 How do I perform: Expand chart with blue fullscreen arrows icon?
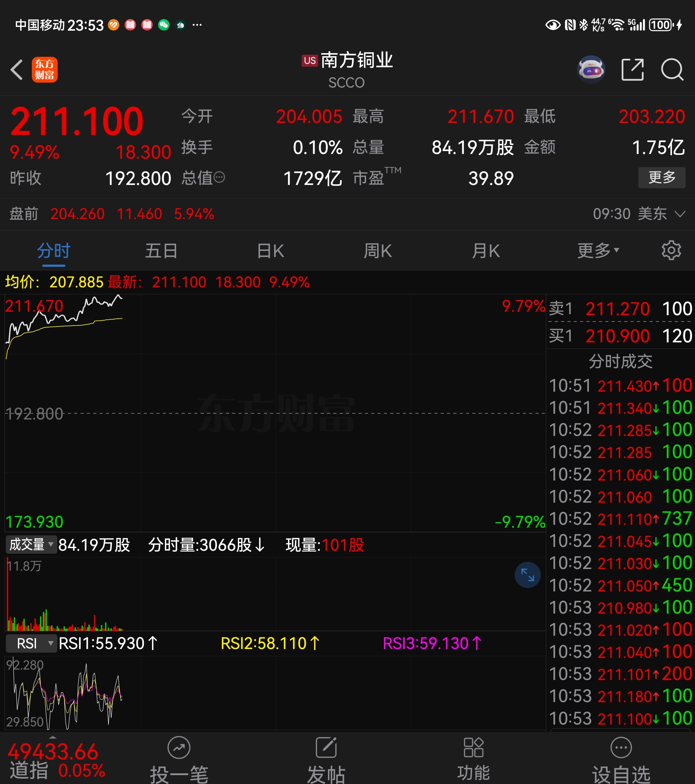pos(527,575)
